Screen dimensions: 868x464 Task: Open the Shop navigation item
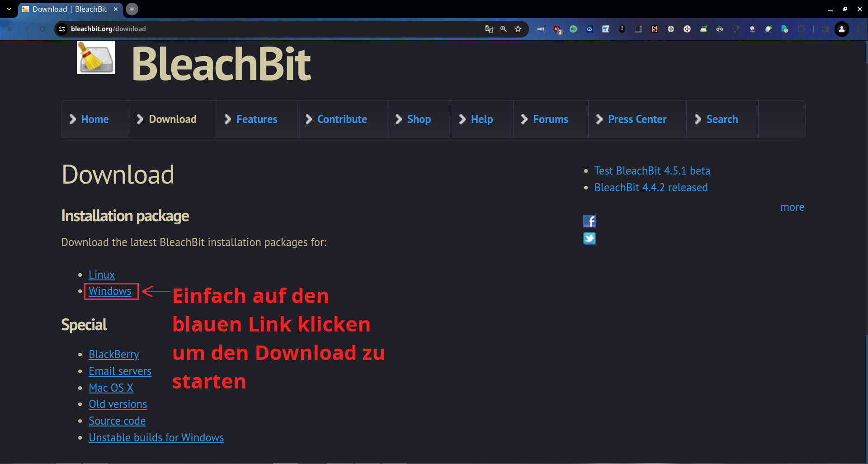tap(419, 119)
